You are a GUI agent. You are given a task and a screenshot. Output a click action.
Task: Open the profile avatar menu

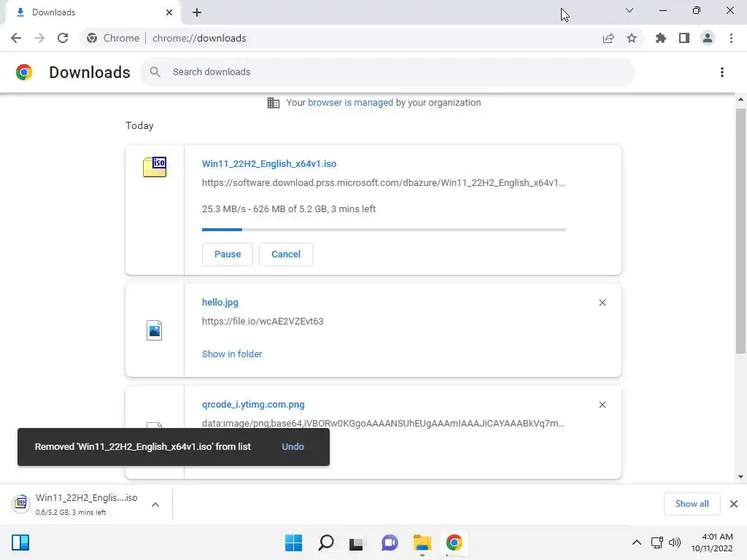708,38
